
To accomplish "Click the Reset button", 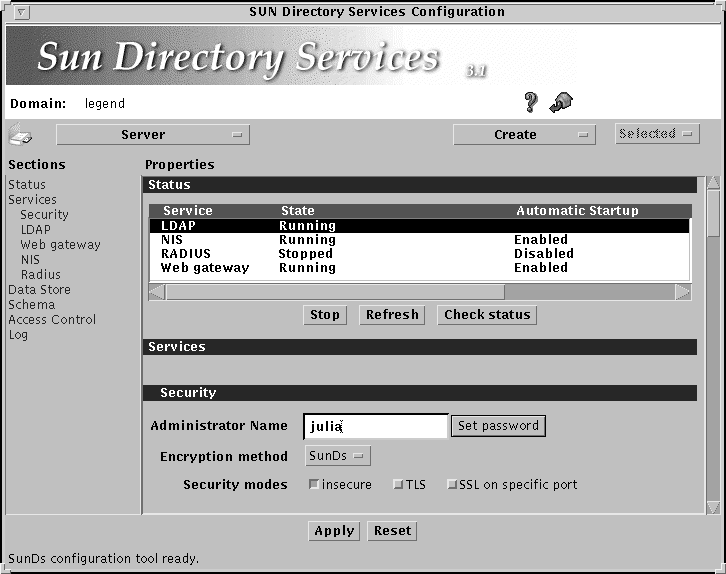I will pos(392,530).
